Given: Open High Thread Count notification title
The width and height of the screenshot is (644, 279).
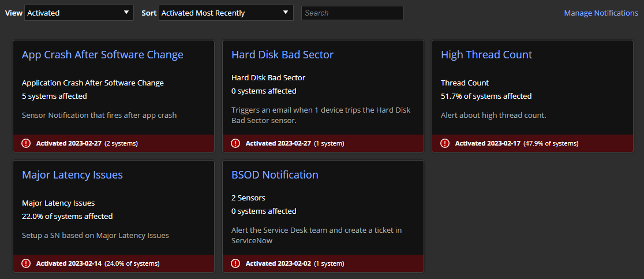Looking at the screenshot, I should point(486,55).
